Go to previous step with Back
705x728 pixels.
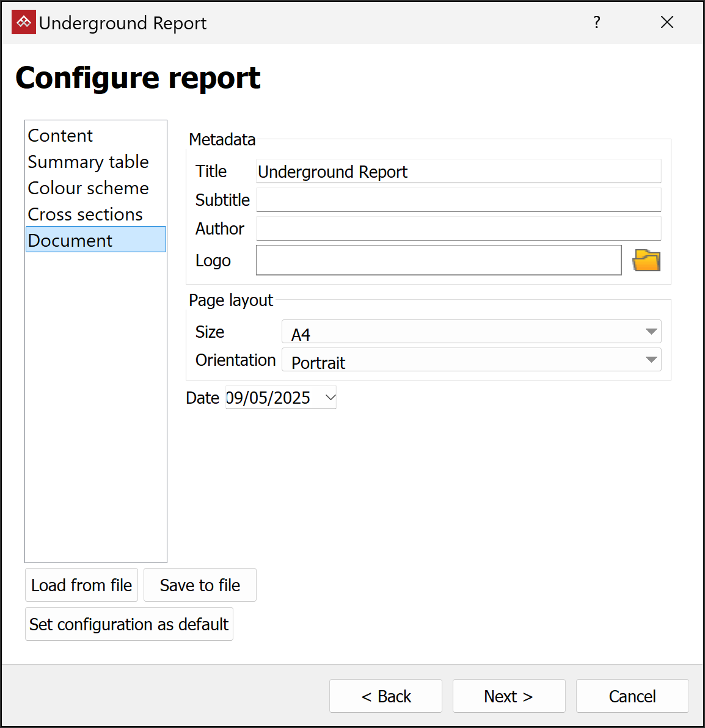(x=385, y=696)
